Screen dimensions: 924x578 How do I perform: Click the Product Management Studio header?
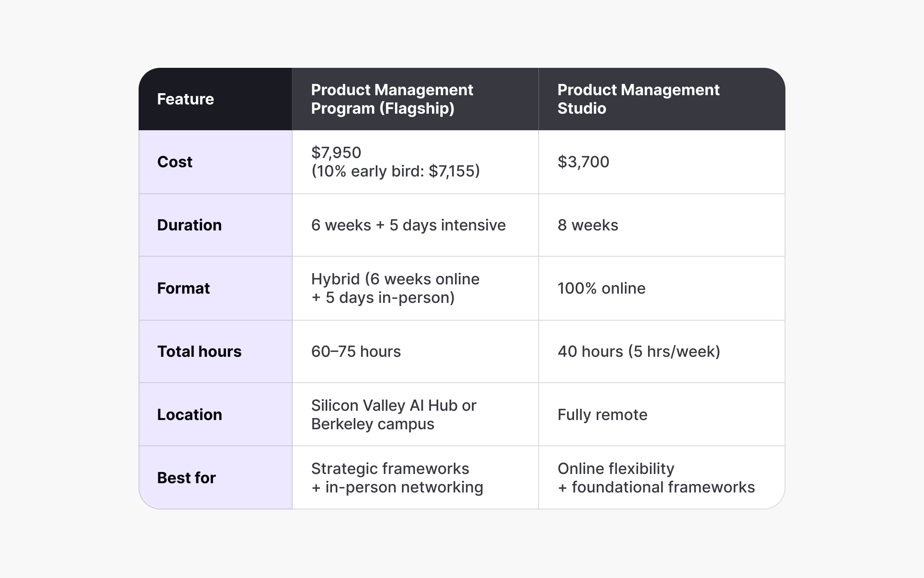[x=638, y=99]
